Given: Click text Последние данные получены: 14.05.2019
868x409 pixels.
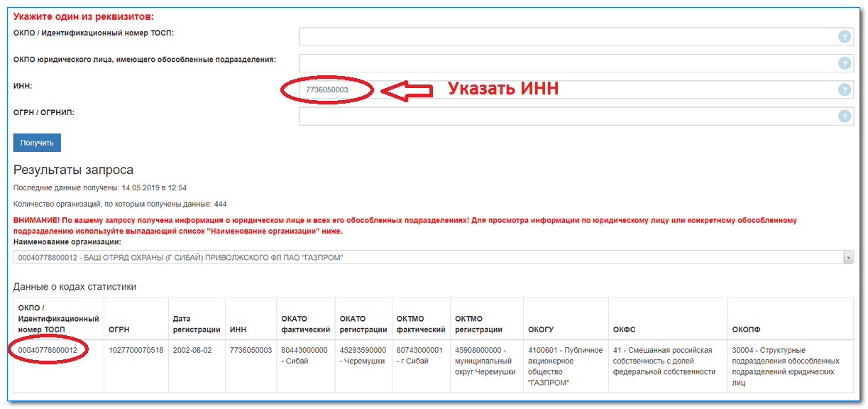Looking at the screenshot, I should click(x=99, y=187).
